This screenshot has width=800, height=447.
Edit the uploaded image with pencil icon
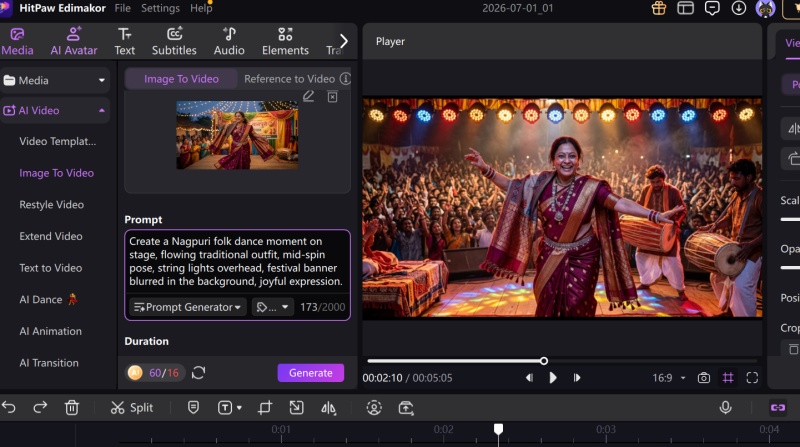[308, 96]
